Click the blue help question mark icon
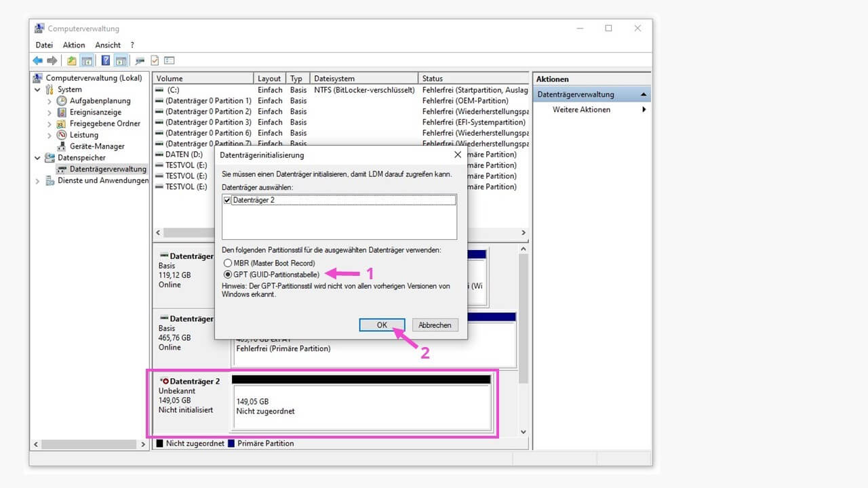 coord(106,60)
